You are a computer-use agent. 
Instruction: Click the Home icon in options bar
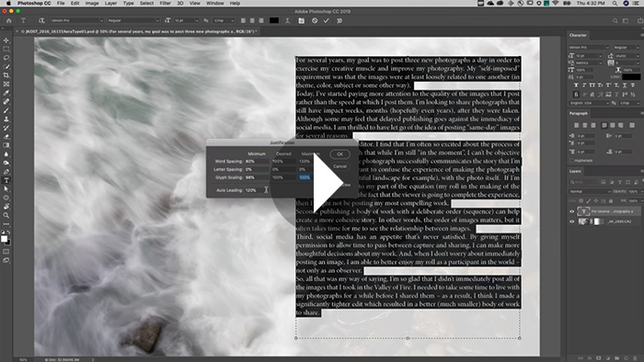click(8, 20)
